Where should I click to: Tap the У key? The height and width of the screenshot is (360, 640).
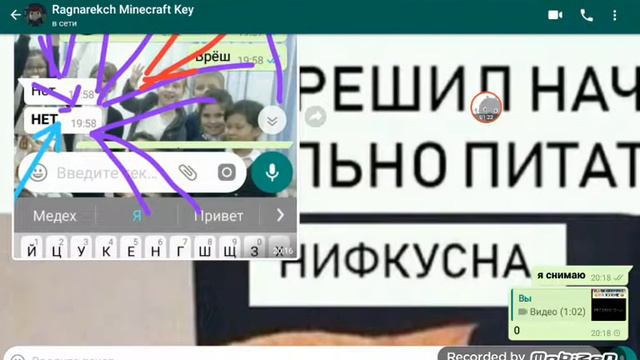click(x=82, y=248)
